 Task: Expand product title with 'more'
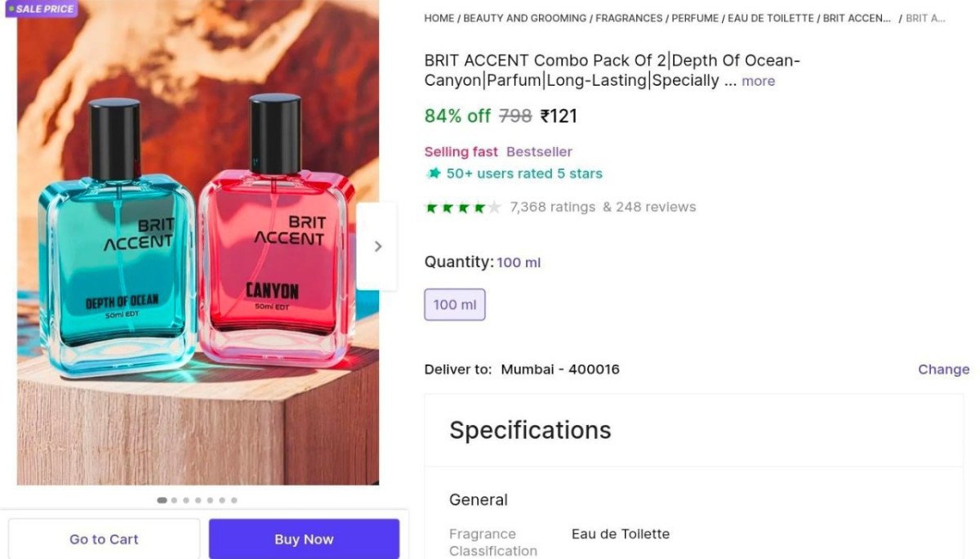[758, 81]
